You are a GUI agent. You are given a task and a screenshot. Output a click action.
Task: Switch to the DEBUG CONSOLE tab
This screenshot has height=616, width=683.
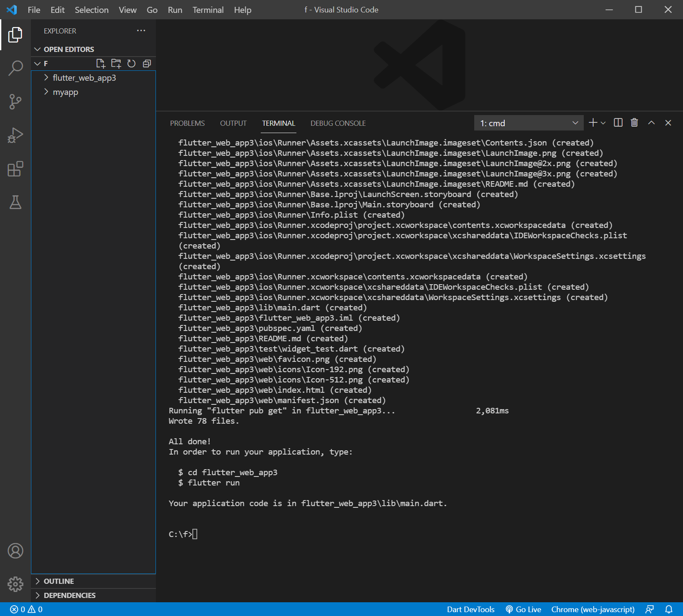click(x=338, y=123)
